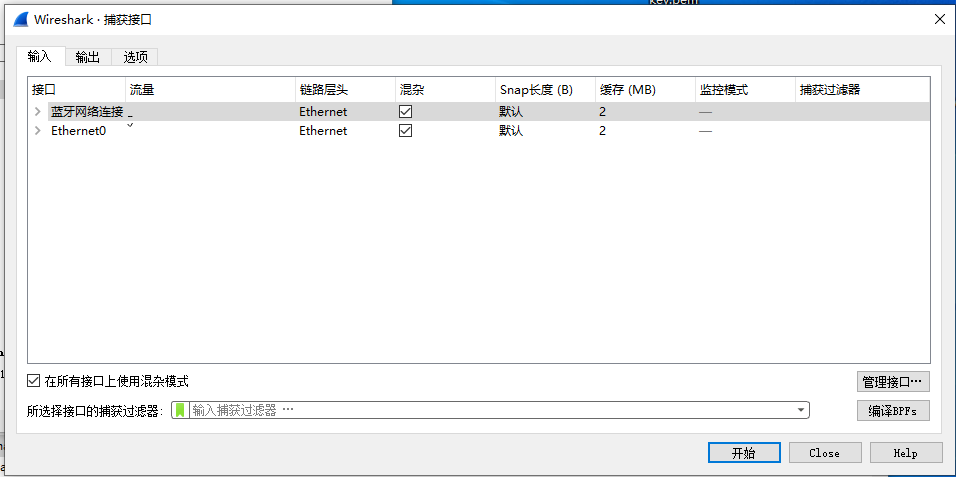The height and width of the screenshot is (477, 956).
Task: Select the 蓝牙网络连接 interface name
Action: pos(87,112)
